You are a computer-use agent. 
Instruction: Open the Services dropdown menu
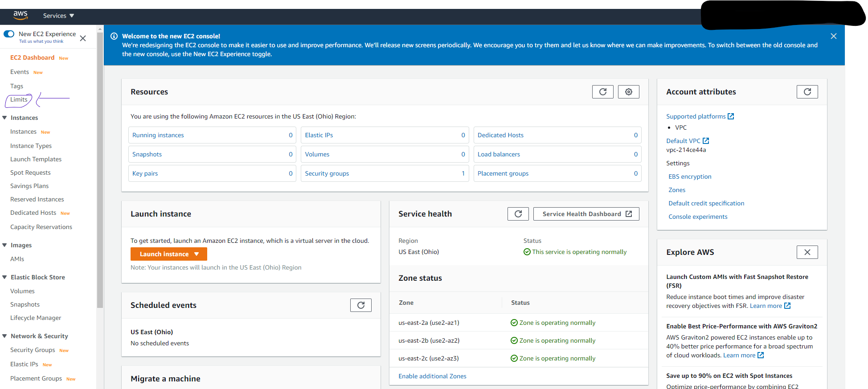(58, 16)
